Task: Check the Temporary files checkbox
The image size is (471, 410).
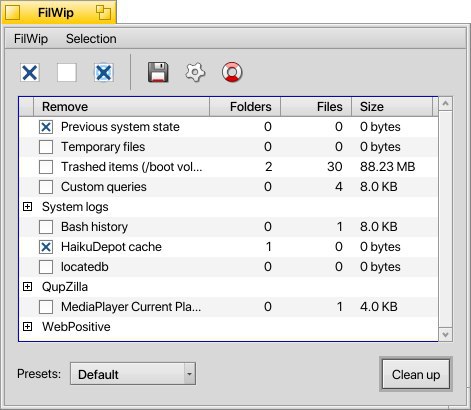Action: [46, 147]
